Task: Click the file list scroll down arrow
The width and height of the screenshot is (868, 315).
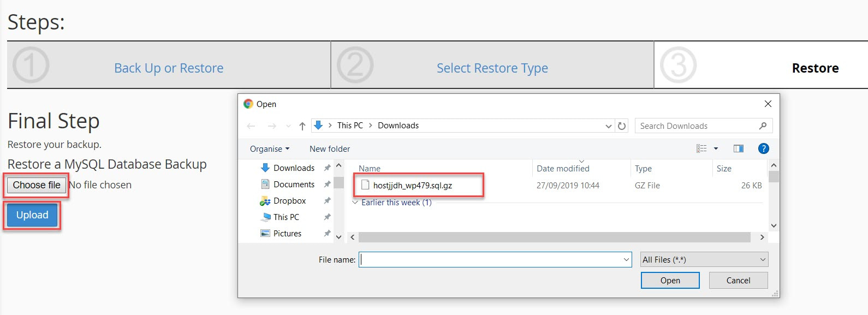Action: (774, 225)
